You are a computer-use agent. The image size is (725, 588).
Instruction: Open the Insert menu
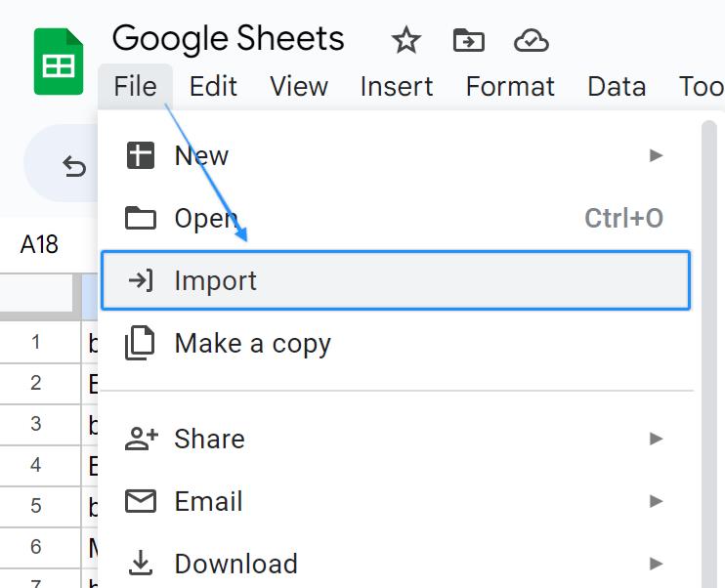click(397, 87)
